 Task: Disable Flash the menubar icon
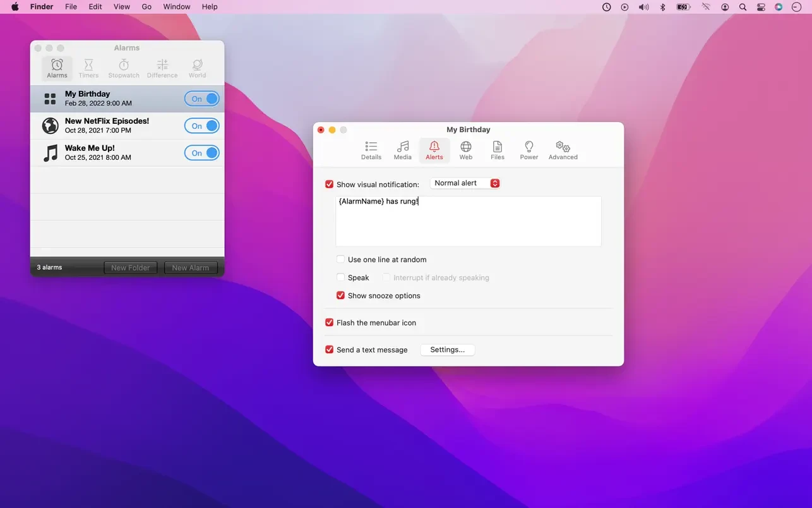pos(330,323)
